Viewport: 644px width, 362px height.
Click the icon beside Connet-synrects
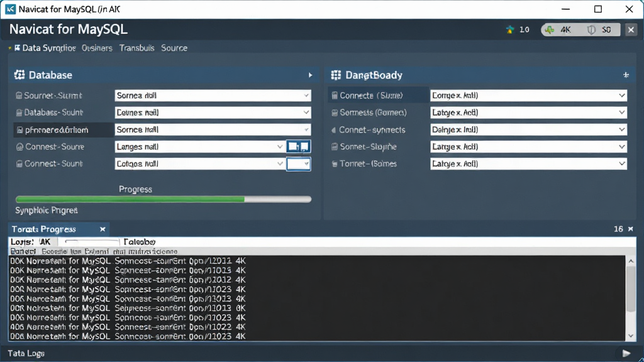(333, 129)
